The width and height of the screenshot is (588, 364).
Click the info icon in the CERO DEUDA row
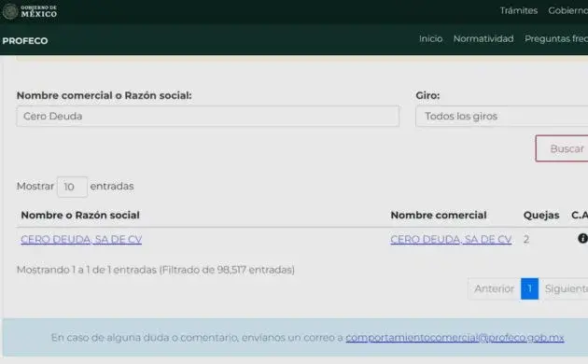(582, 238)
